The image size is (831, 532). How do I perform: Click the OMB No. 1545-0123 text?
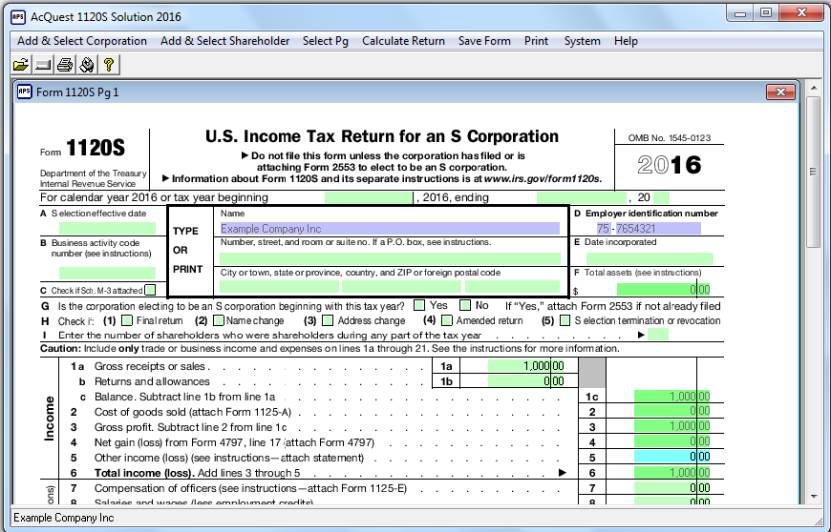[x=669, y=138]
